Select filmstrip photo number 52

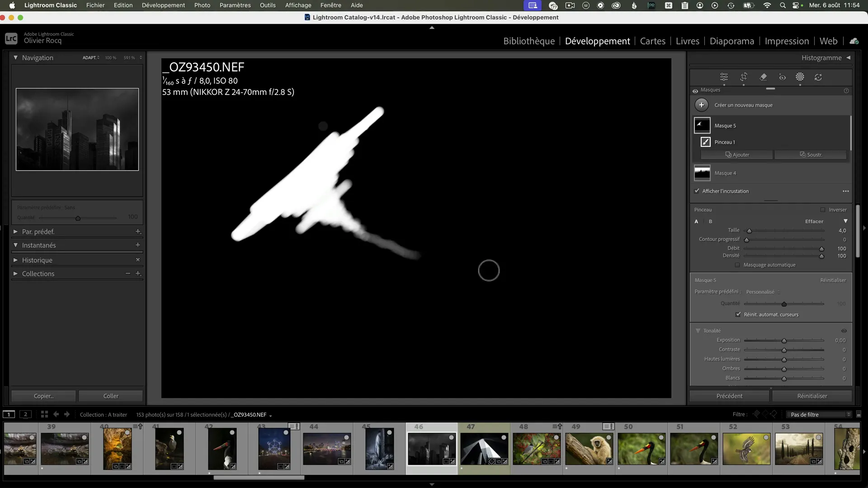[x=746, y=449]
